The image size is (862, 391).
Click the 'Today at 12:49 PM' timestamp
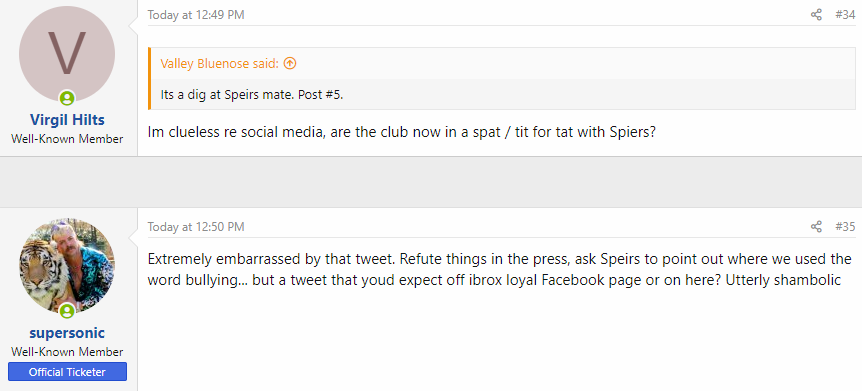196,15
